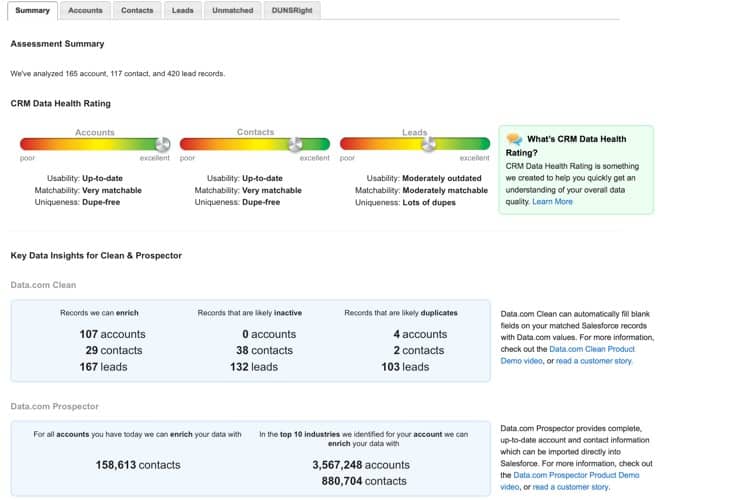Click the 3,567,248 accounts figure
The image size is (737, 500).
pyautogui.click(x=361, y=465)
